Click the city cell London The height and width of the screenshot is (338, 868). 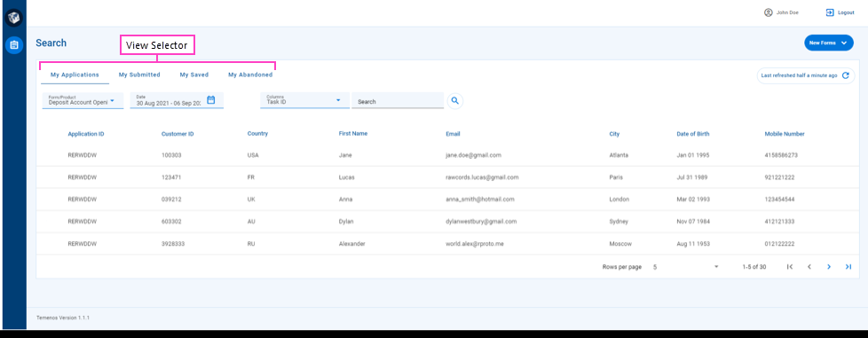pos(619,199)
